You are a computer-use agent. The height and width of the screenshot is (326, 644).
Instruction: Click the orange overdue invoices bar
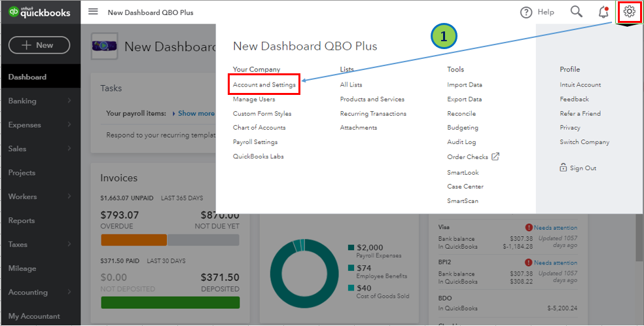point(134,240)
